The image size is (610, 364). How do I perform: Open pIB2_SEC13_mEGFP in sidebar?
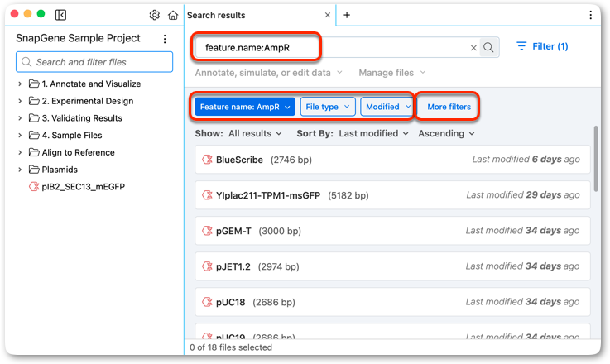click(84, 187)
